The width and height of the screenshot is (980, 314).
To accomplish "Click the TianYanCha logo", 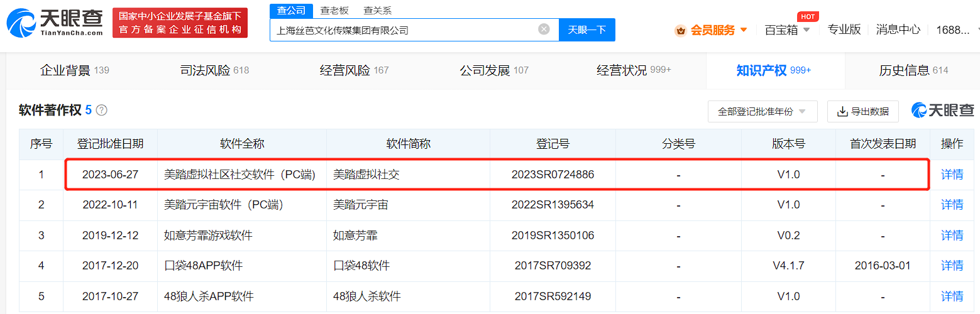I will tap(55, 23).
